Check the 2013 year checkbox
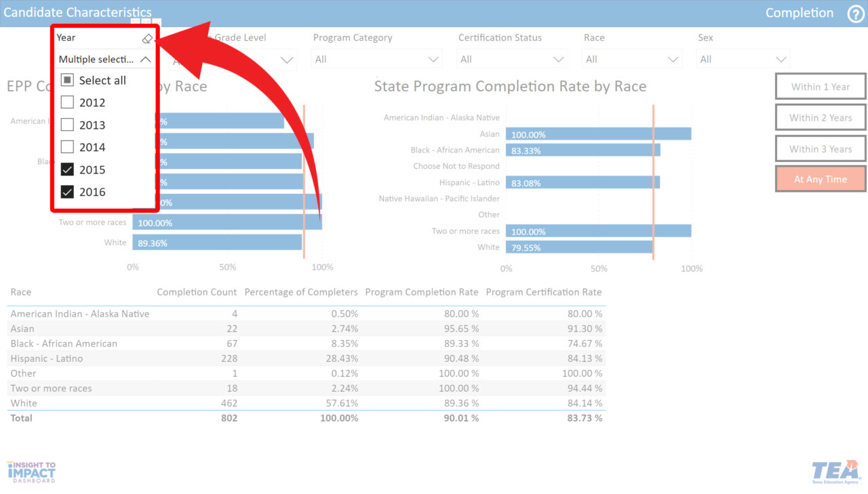Viewport: 868px width, 494px height. (67, 125)
